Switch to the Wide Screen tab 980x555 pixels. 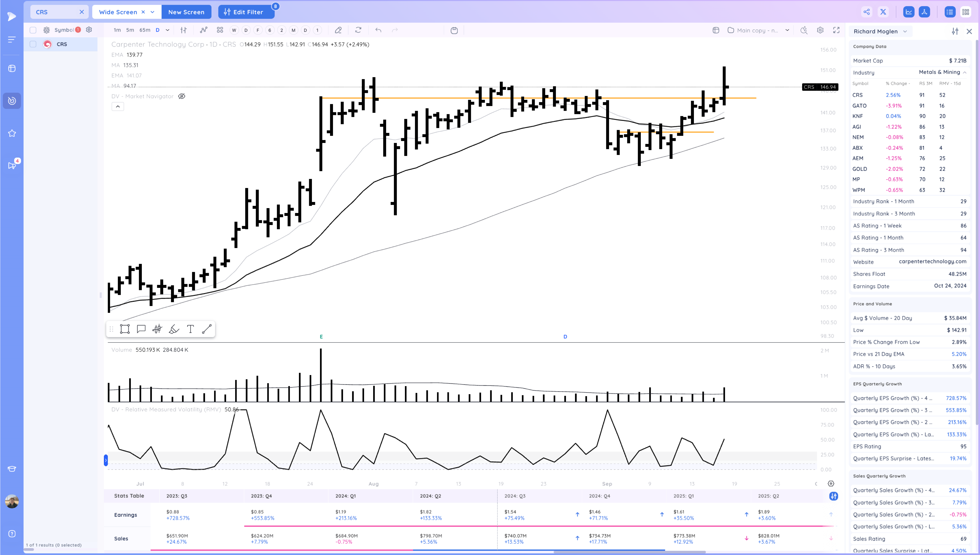point(118,12)
